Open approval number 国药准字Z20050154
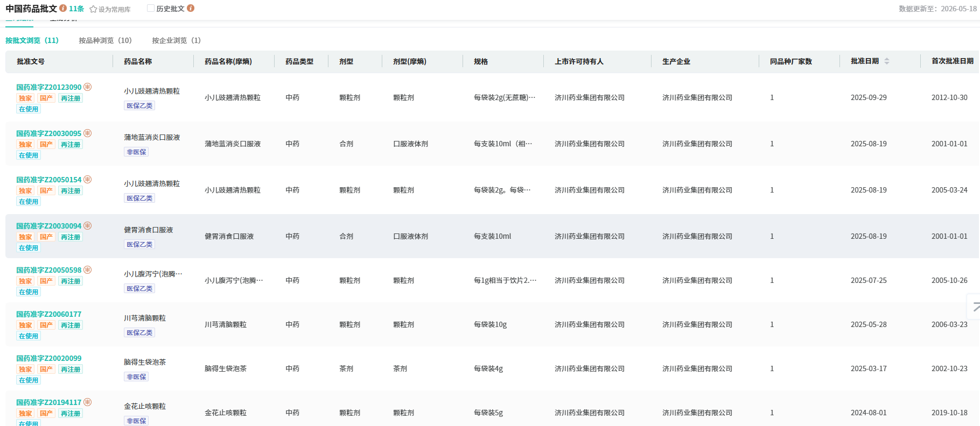The image size is (980, 426). tap(49, 180)
